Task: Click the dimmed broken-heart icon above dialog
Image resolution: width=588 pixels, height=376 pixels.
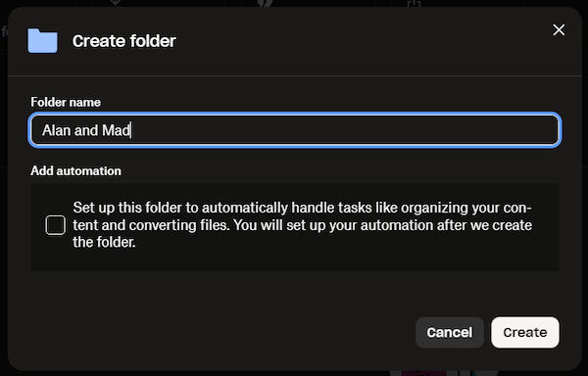Action: pos(265,3)
